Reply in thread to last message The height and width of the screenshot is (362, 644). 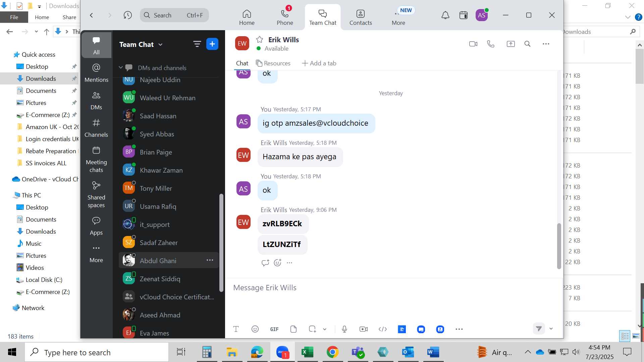coord(265,263)
